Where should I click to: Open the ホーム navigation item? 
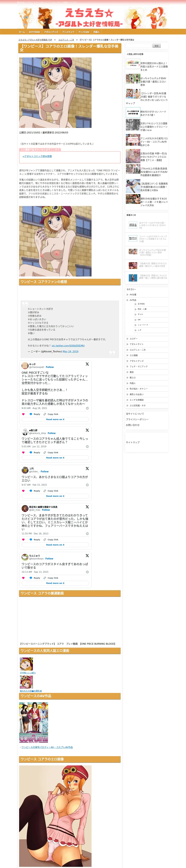[22, 32]
